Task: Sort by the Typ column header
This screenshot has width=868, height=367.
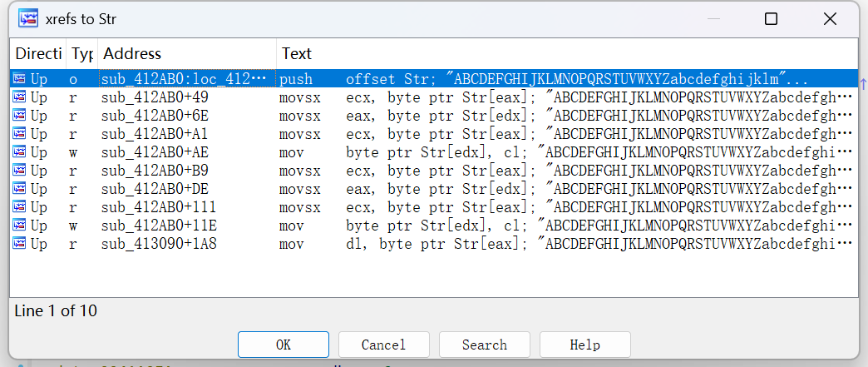Action: 82,54
